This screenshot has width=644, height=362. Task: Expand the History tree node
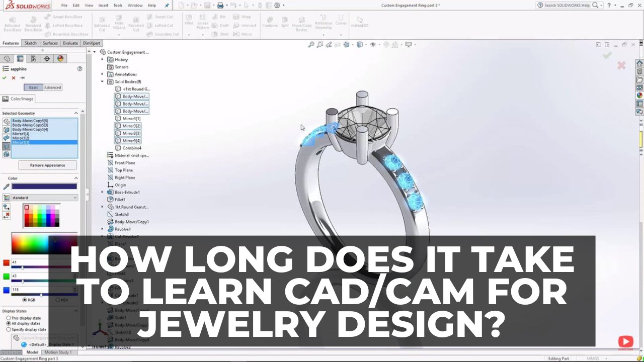click(102, 59)
